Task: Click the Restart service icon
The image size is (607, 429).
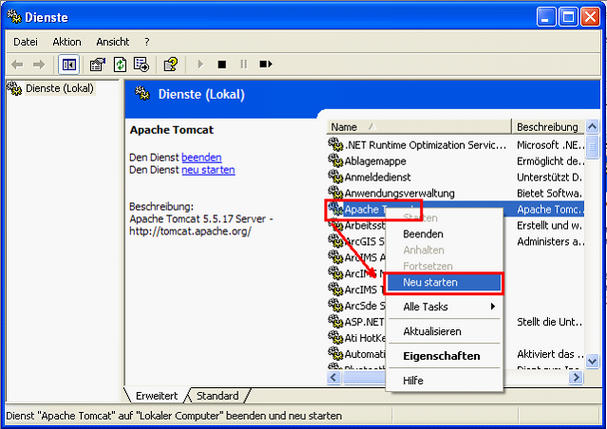Action: click(266, 64)
